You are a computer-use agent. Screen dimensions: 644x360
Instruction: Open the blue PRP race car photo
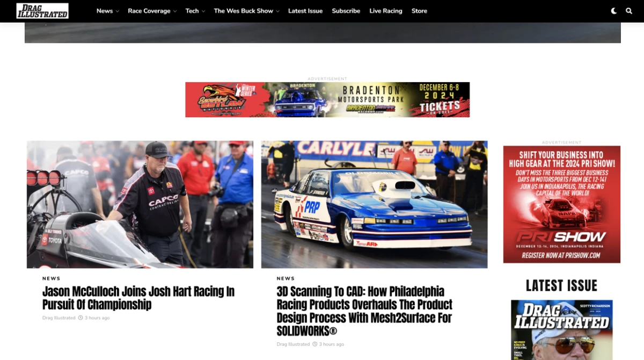[375, 204]
